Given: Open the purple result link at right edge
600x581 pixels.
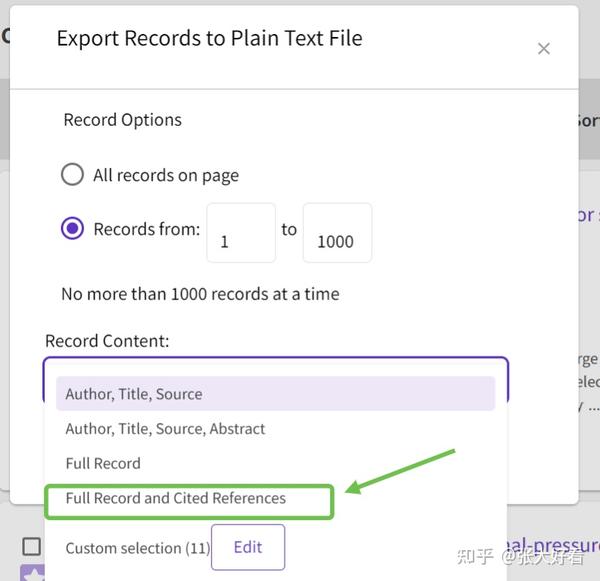Looking at the screenshot, I should coord(588,214).
